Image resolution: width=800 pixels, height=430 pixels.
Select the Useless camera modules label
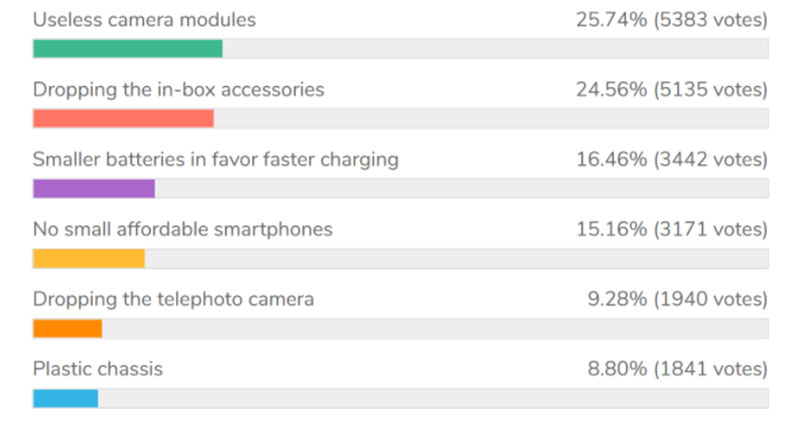[144, 20]
